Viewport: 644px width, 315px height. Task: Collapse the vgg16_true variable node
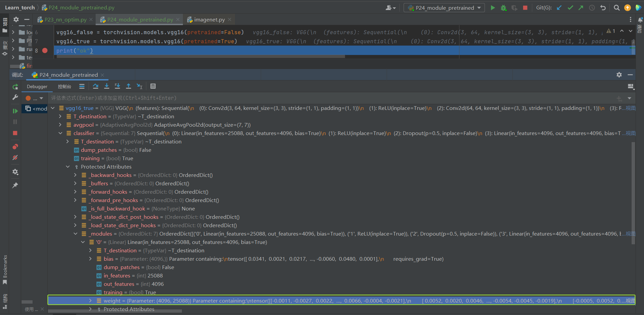[53, 108]
